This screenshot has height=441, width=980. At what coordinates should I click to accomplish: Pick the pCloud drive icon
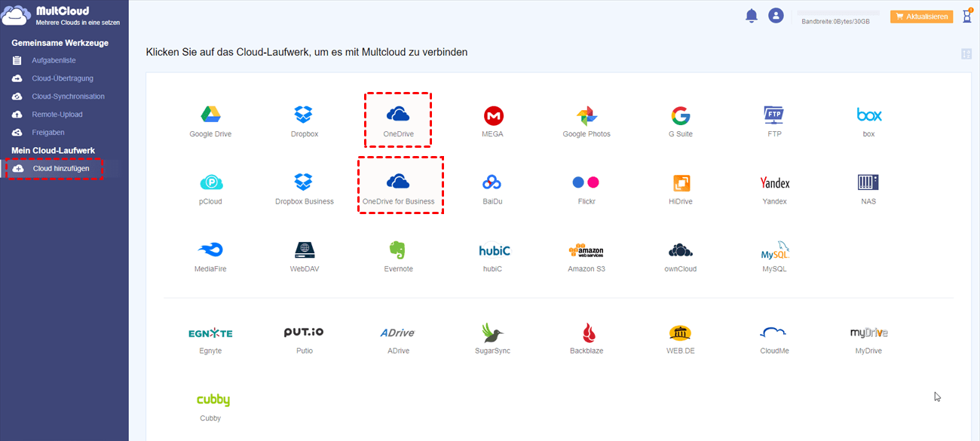click(x=210, y=182)
